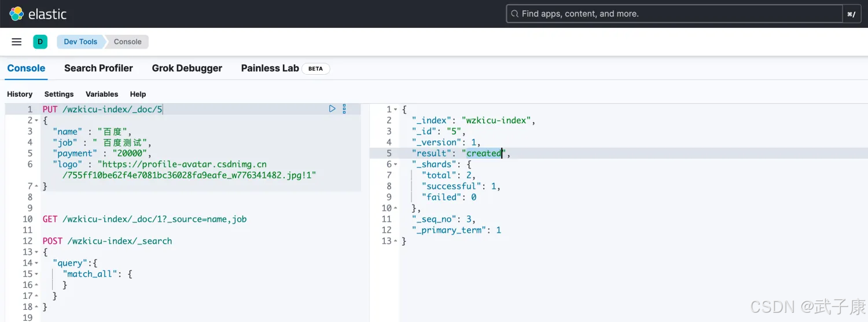The height and width of the screenshot is (322, 868).
Task: Click the search magnifier icon
Action: 514,14
